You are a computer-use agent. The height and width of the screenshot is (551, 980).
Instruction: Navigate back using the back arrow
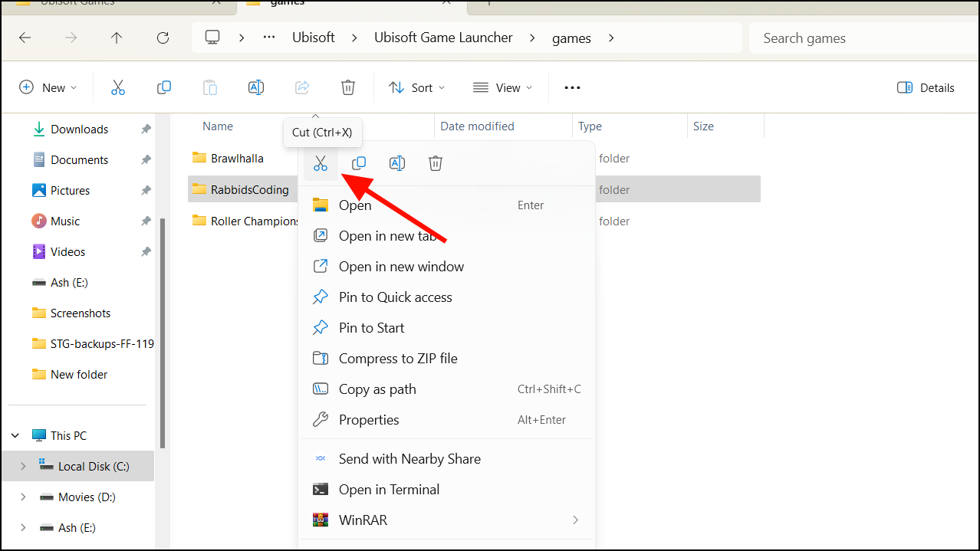25,37
